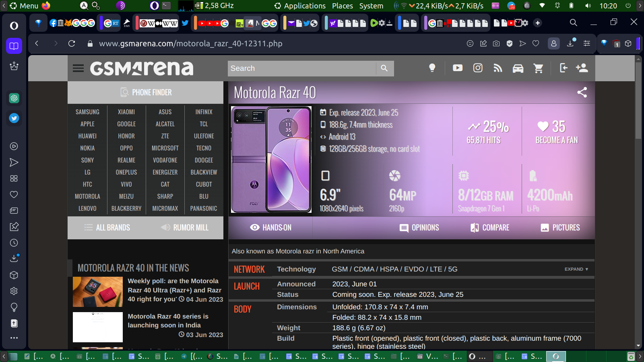Click the GSMArena search input field

click(302, 68)
